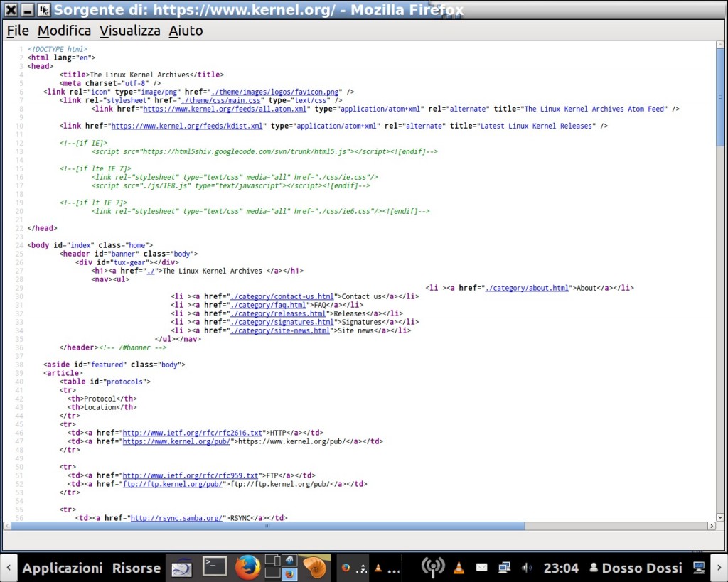Open the rfc2616.txt link
The width and height of the screenshot is (728, 582).
(193, 433)
